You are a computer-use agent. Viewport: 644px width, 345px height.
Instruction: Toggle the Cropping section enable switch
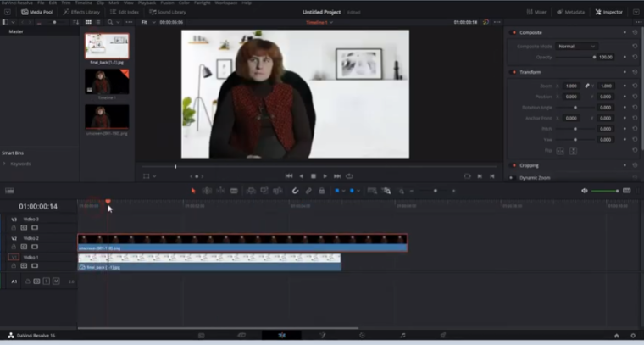[514, 165]
